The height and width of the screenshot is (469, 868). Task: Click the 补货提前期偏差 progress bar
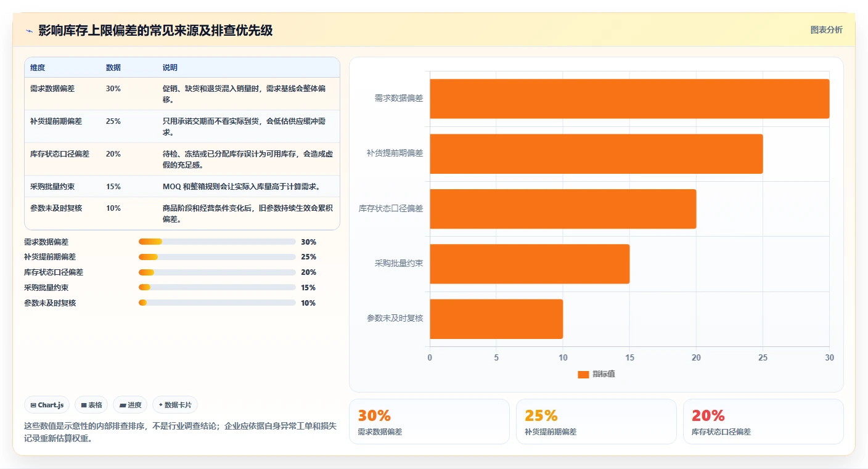click(x=217, y=257)
